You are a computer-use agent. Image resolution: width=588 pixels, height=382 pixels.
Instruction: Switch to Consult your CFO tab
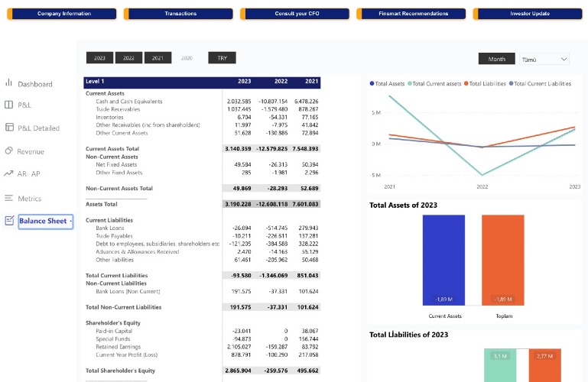(x=294, y=14)
